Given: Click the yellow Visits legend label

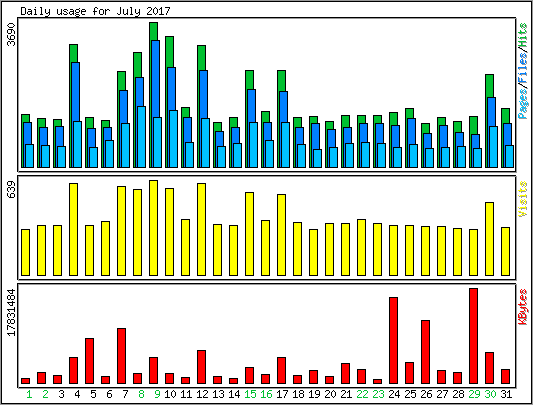Looking at the screenshot, I should (x=523, y=199).
